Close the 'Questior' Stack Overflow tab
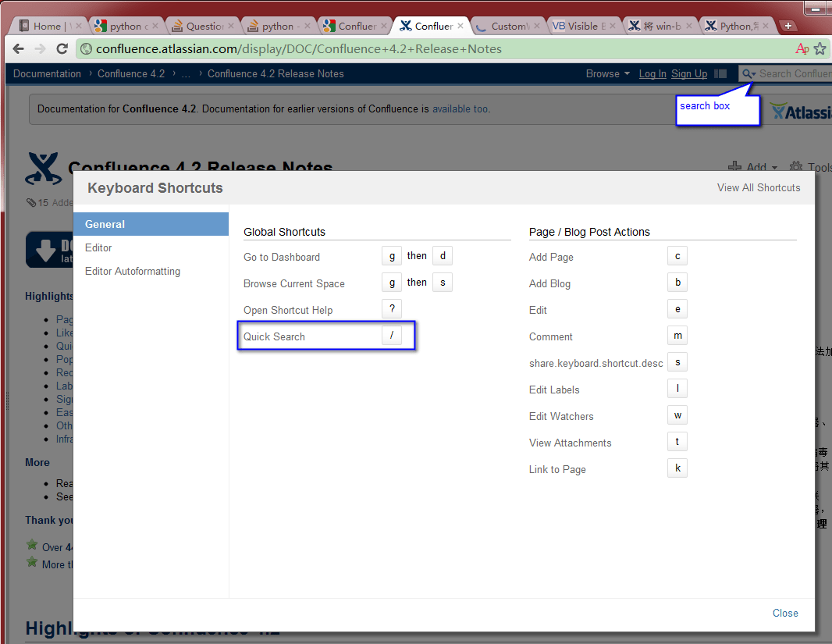The image size is (832, 644). (231, 26)
